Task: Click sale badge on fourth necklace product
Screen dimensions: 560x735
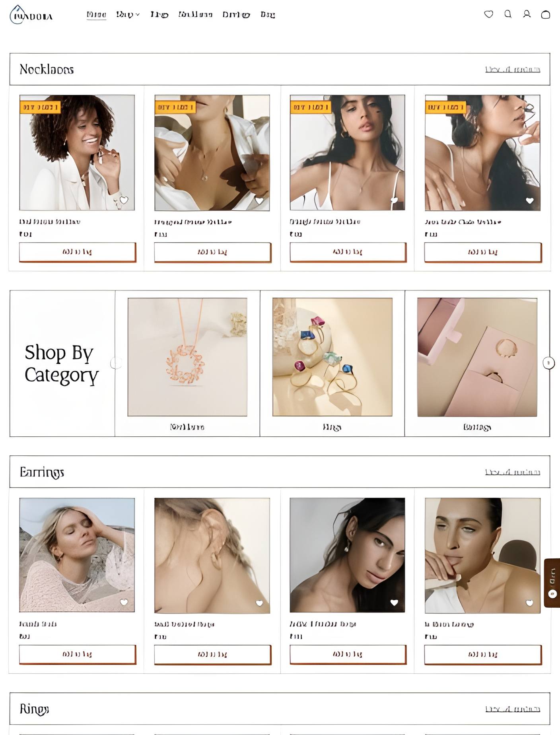Action: click(445, 107)
